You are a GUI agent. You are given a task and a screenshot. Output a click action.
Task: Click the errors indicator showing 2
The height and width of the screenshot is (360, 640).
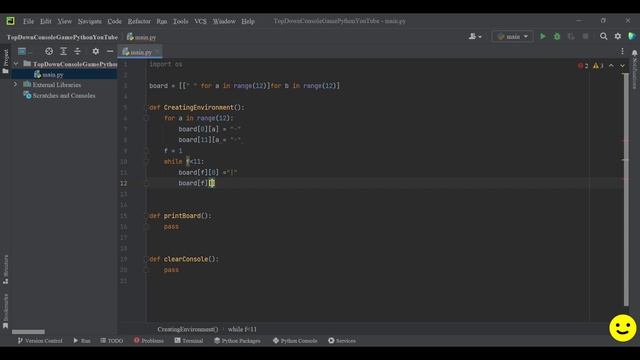pos(583,66)
